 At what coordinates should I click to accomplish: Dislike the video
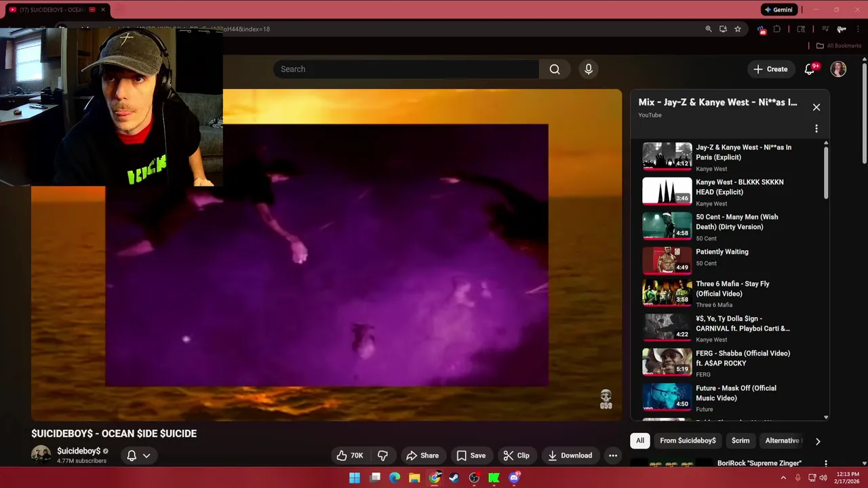[x=382, y=455]
